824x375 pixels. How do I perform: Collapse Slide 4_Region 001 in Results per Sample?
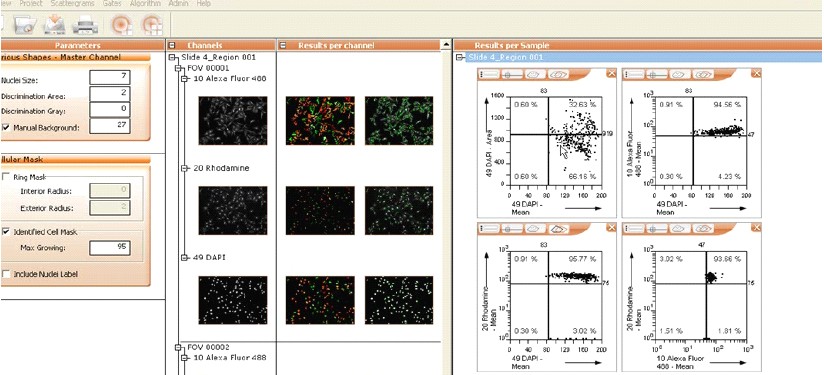[x=460, y=57]
